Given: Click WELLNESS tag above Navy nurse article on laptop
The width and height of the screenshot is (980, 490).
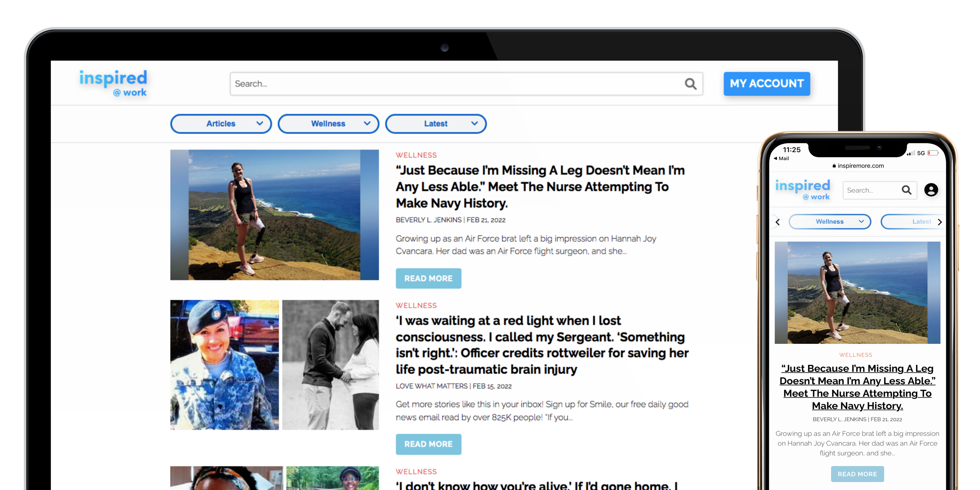Looking at the screenshot, I should [x=416, y=155].
